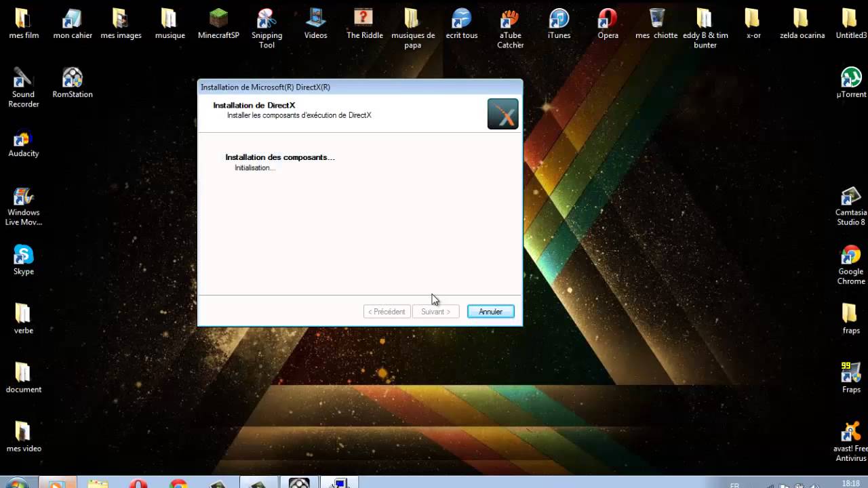This screenshot has height=488, width=868.
Task: Select the 'Installation des composants...' heading
Action: 280,157
